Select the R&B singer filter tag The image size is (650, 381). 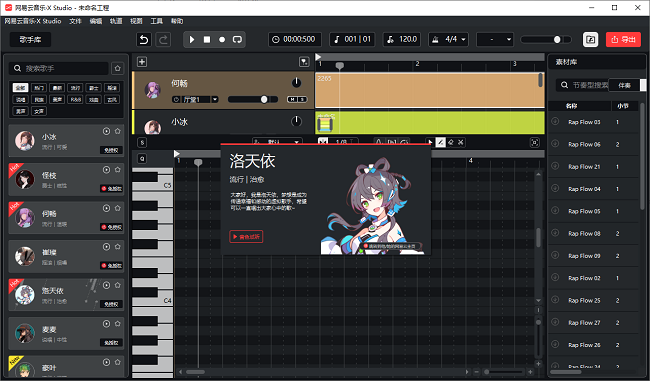tap(75, 99)
